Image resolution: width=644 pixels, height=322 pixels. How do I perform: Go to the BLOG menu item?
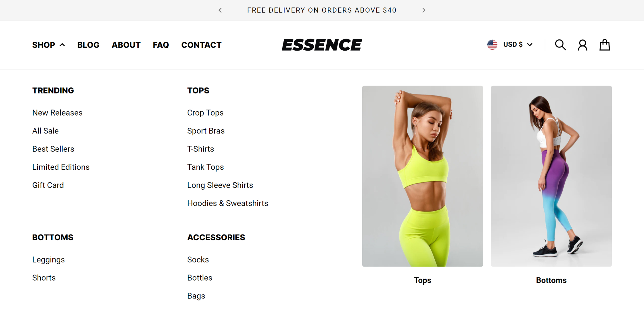[x=88, y=45]
